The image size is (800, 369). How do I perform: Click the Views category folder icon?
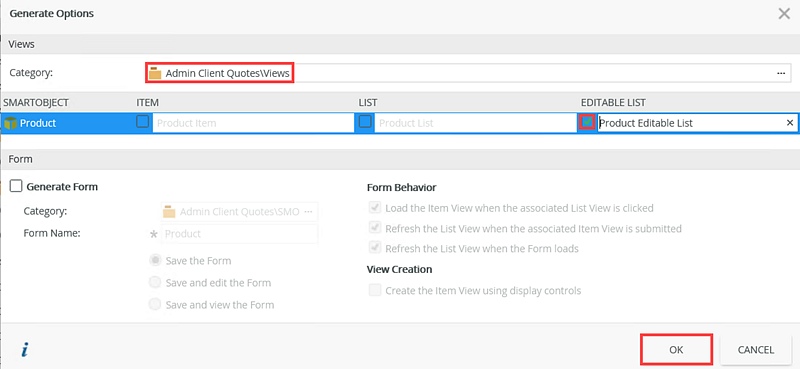coord(155,73)
